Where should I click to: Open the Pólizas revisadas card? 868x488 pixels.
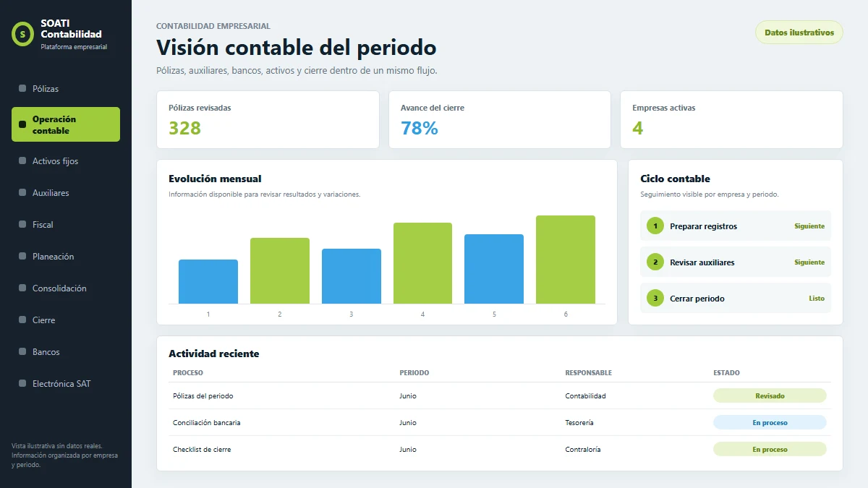pyautogui.click(x=268, y=120)
